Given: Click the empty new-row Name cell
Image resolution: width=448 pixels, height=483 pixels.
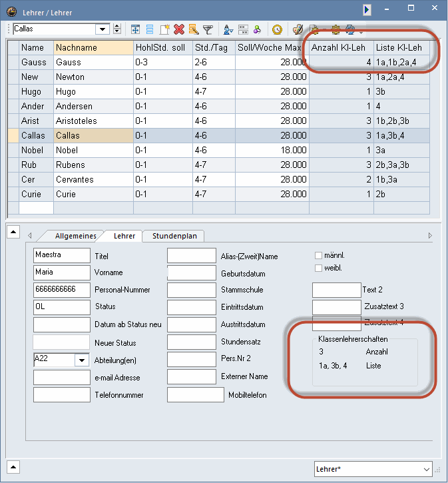Looking at the screenshot, I should pyautogui.click(x=37, y=208).
